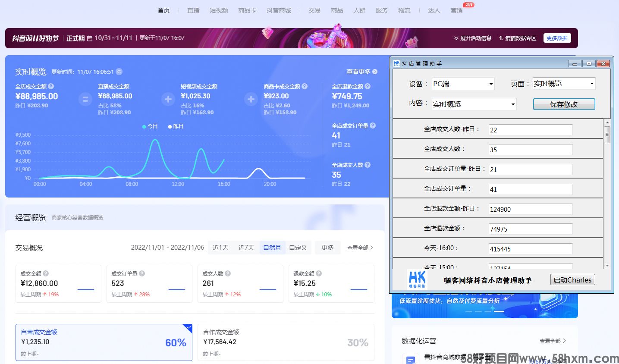
Task: Open the 首页 nav tab
Action: point(163,10)
